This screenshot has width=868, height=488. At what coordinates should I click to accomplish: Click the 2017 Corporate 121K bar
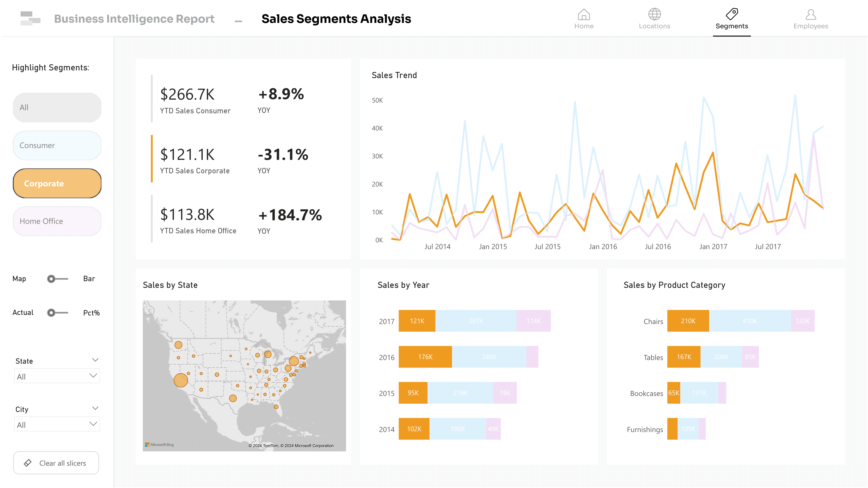[417, 321]
